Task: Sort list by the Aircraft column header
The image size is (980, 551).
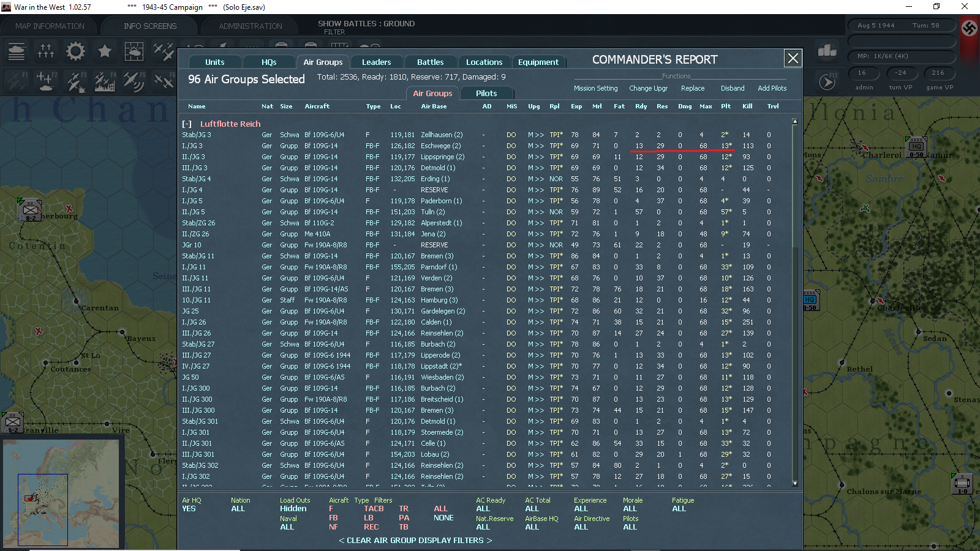Action: [x=317, y=107]
